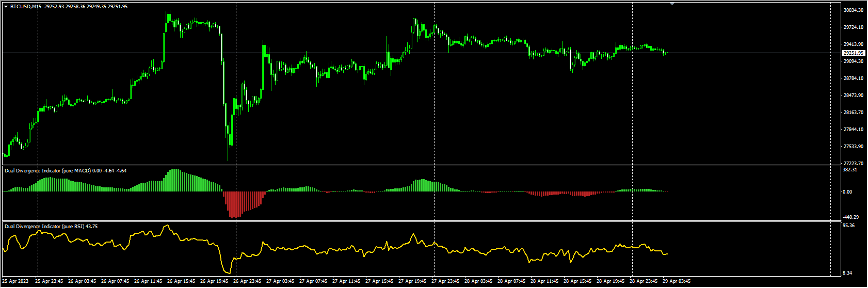The height and width of the screenshot is (288, 868).
Task: Open the BTCUSD,M15 chart dropdown arrow
Action: [x=6, y=7]
